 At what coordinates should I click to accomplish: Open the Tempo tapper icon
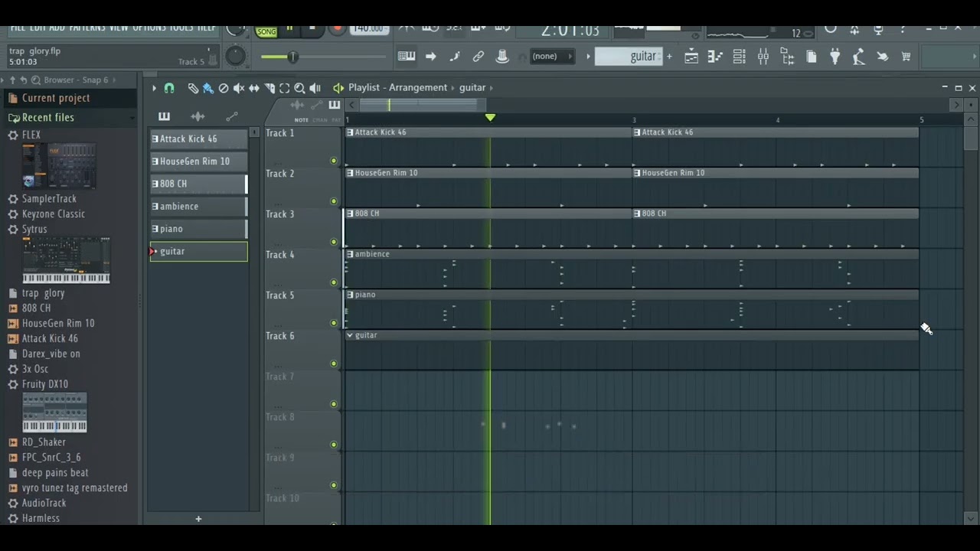point(859,57)
